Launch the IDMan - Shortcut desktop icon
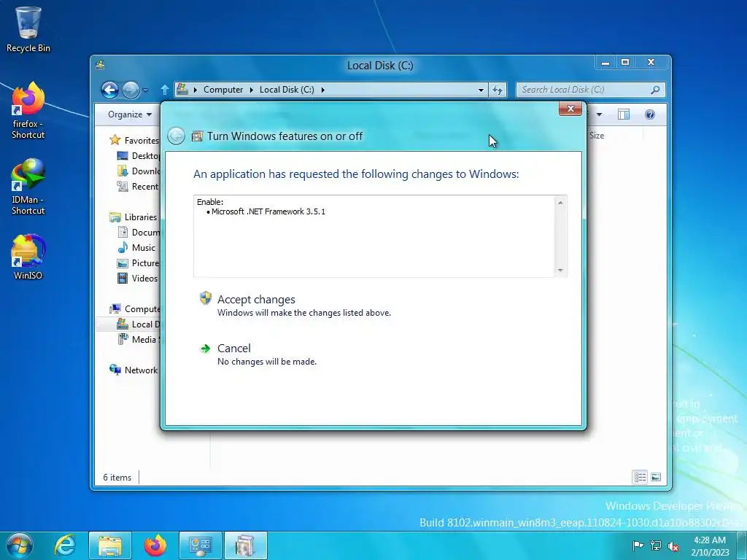Screen dimensions: 747x560 (28, 187)
